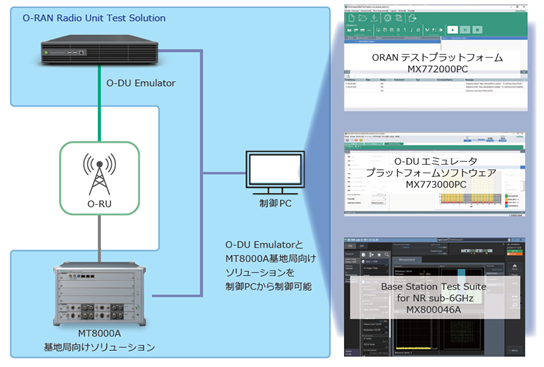Click the 制御PC monitor icon
The height and width of the screenshot is (367, 544).
(275, 172)
